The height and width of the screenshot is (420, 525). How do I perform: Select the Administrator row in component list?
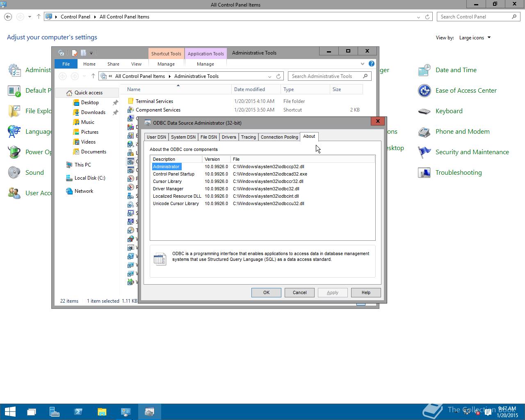click(x=262, y=167)
